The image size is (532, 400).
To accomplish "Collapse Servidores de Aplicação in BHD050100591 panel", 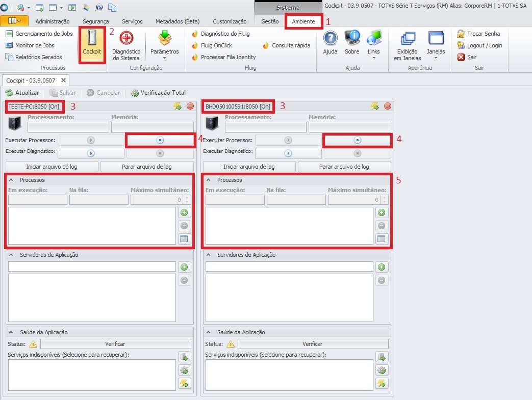I will click(x=208, y=255).
